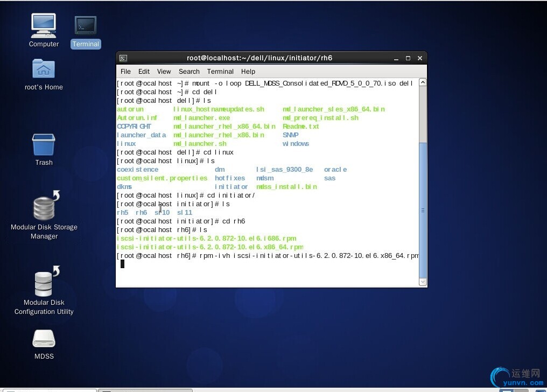The image size is (547, 392).
Task: Click 'COPYRIGHT' file name
Action: (x=134, y=127)
